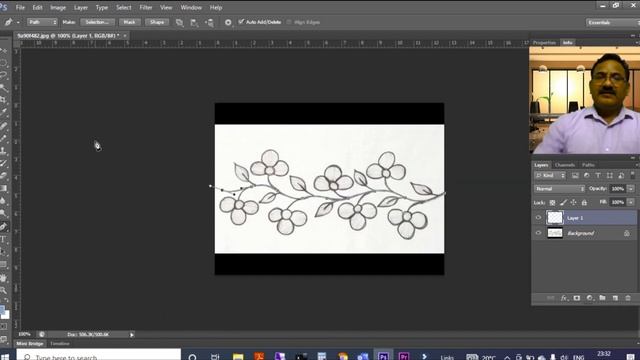Open the Window menu
This screenshot has height=360, width=640.
point(191,7)
